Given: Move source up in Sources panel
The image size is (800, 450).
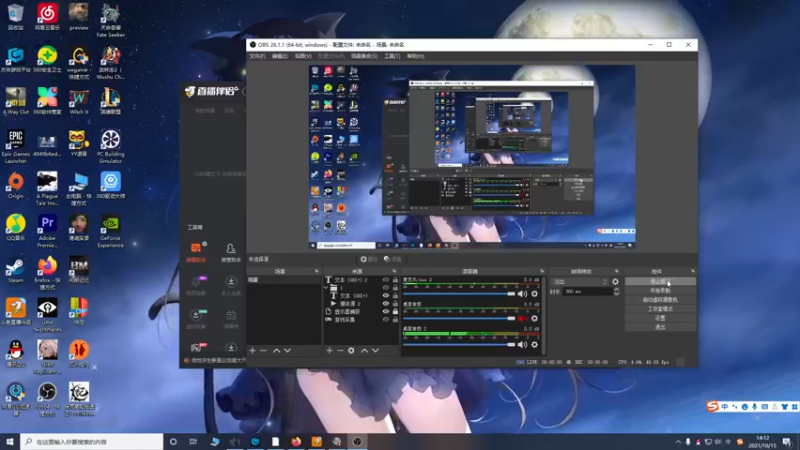Looking at the screenshot, I should click(x=364, y=351).
